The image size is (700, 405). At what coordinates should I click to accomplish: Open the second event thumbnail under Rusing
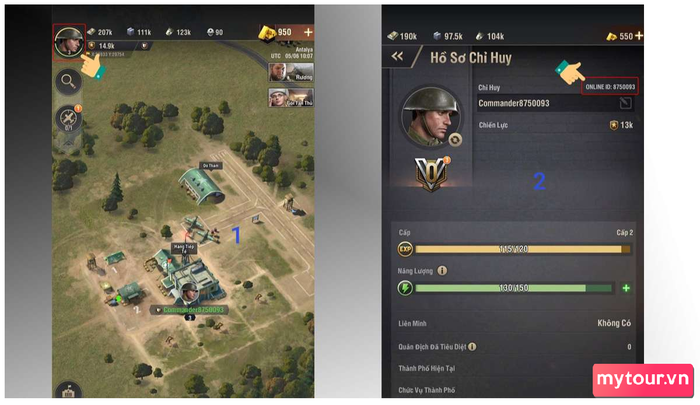pyautogui.click(x=291, y=97)
